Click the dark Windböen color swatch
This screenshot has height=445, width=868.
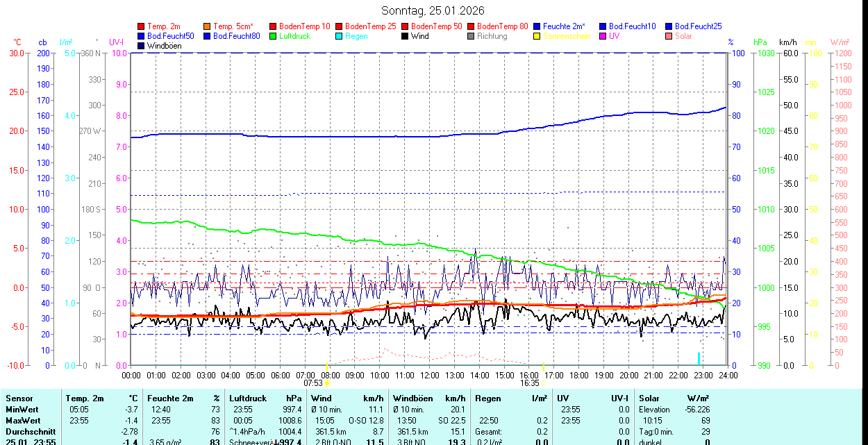point(141,46)
